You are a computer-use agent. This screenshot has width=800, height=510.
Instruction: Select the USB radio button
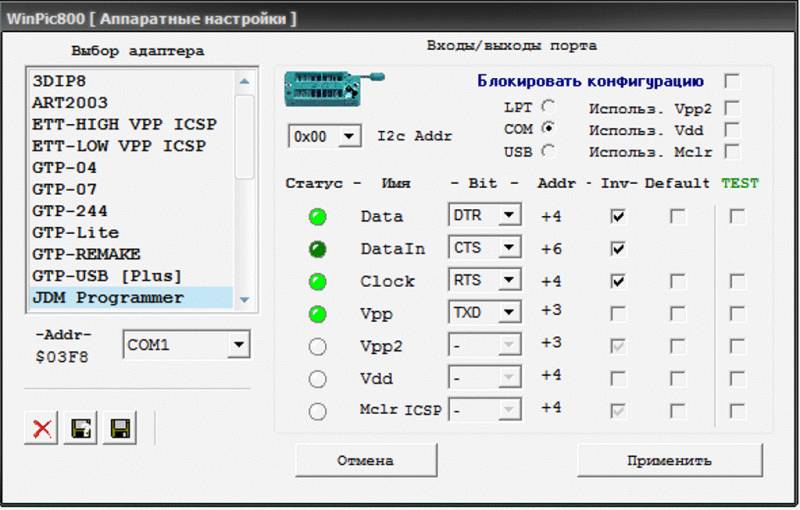pos(548,151)
